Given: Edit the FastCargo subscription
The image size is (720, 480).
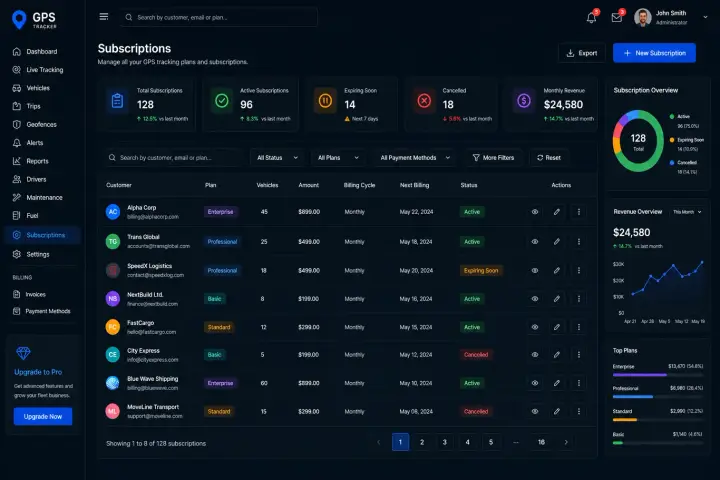Looking at the screenshot, I should tap(557, 327).
